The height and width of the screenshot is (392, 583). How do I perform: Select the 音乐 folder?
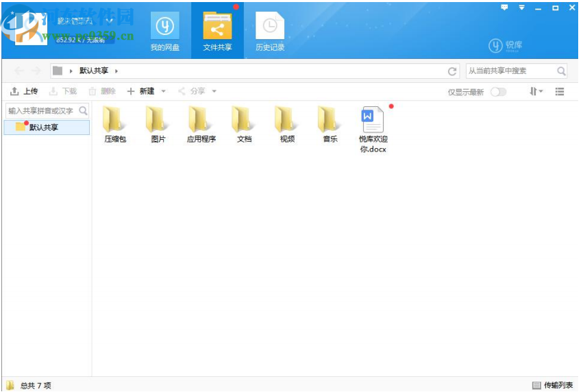pos(330,125)
